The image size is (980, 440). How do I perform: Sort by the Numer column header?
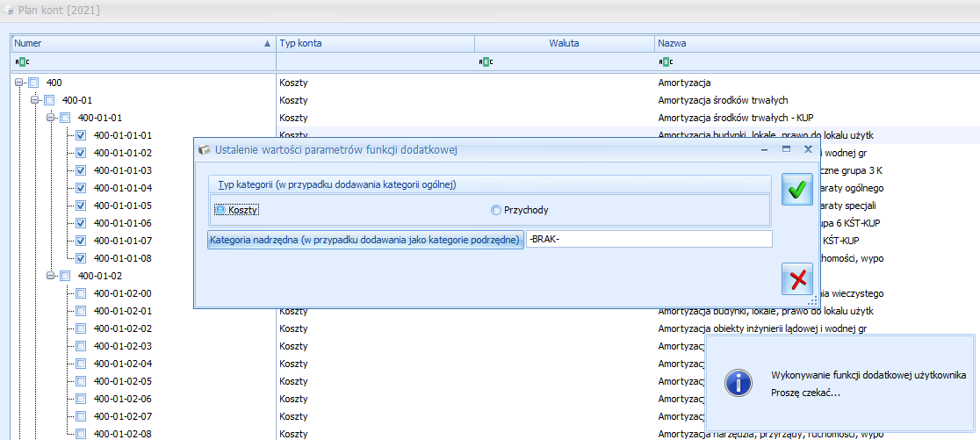(144, 43)
